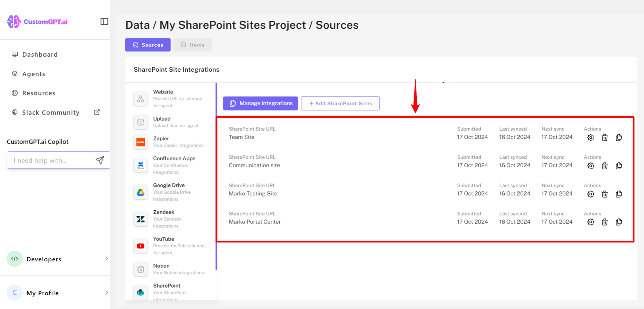Click the Developers code icon
The width and height of the screenshot is (644, 309).
(15, 259)
